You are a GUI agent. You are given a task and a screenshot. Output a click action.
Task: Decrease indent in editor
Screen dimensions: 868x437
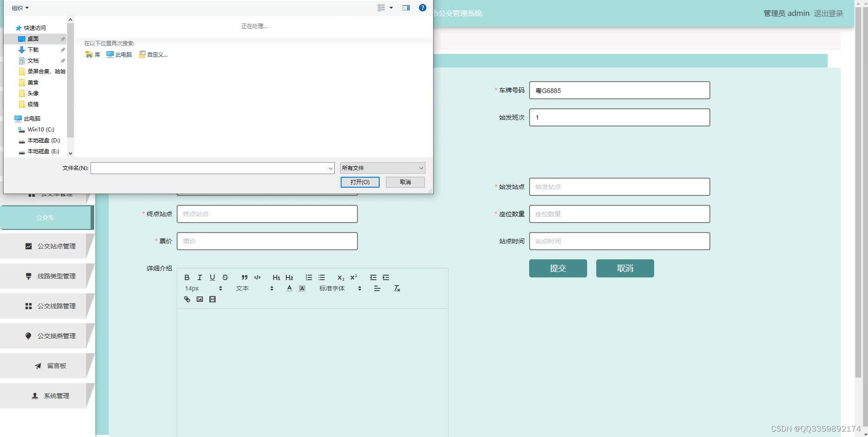(x=373, y=277)
